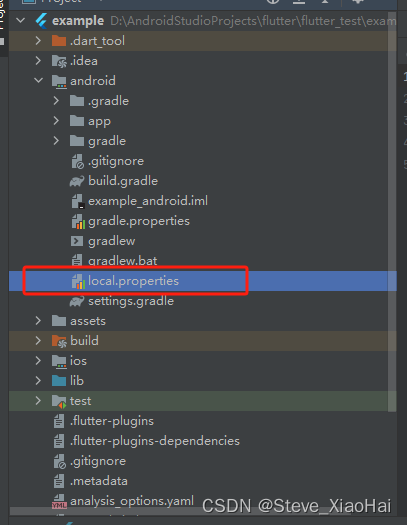Click the orange .dart_tool folder icon
The image size is (407, 525).
pos(59,41)
